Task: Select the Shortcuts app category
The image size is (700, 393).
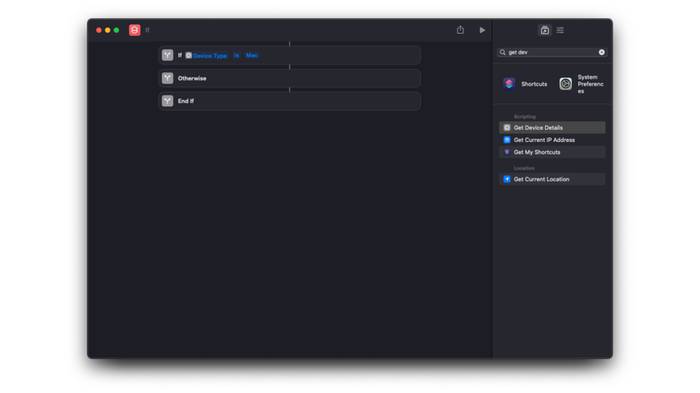Action: (525, 84)
